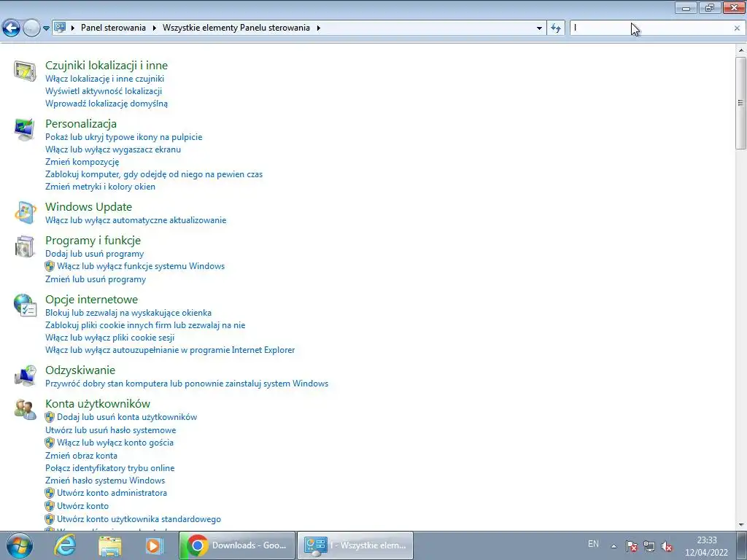Click Połącz identyfikatory trybu online
Screen dimensions: 747x560
(x=110, y=468)
